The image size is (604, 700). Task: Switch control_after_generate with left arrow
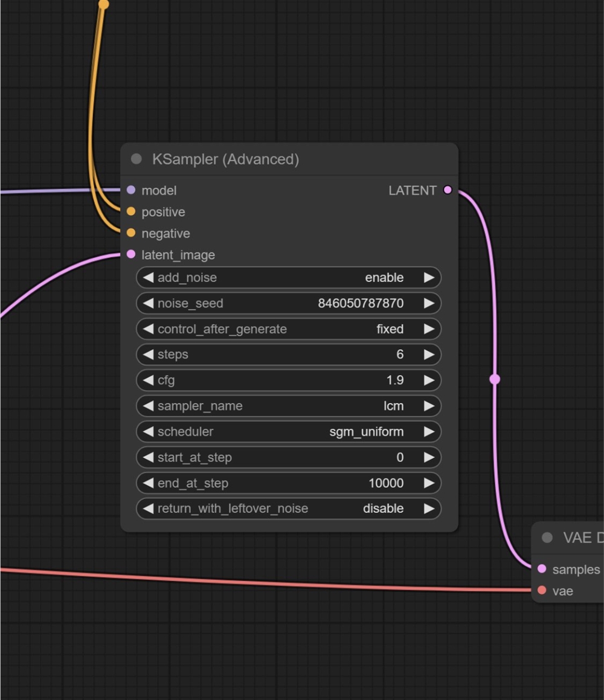(148, 329)
